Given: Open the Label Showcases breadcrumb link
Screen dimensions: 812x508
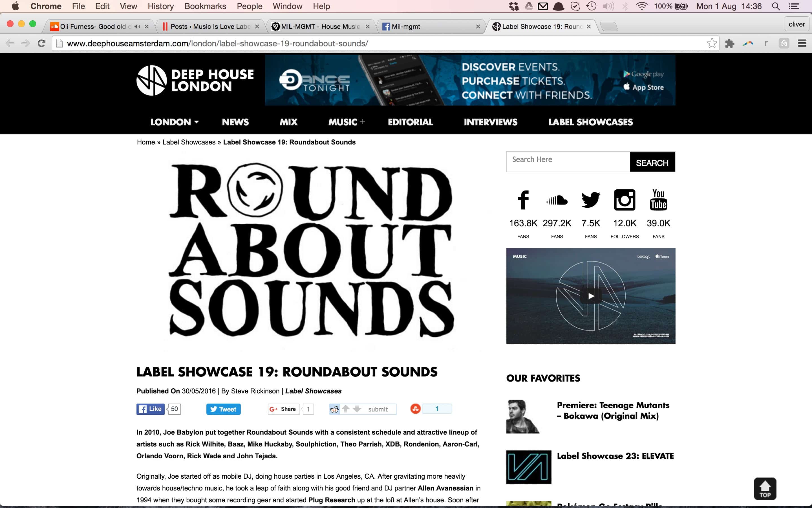Looking at the screenshot, I should click(189, 142).
